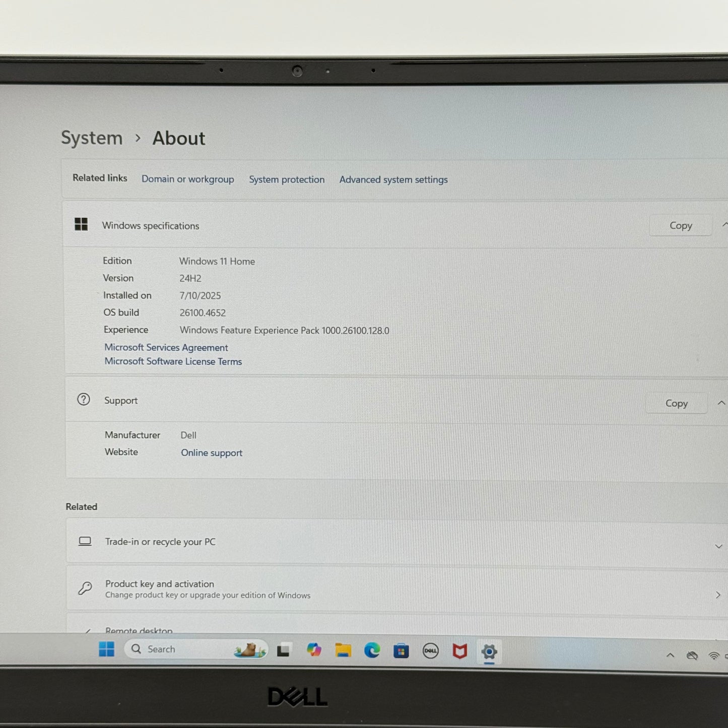Copy Windows specifications
Screen dimensions: 728x728
681,225
